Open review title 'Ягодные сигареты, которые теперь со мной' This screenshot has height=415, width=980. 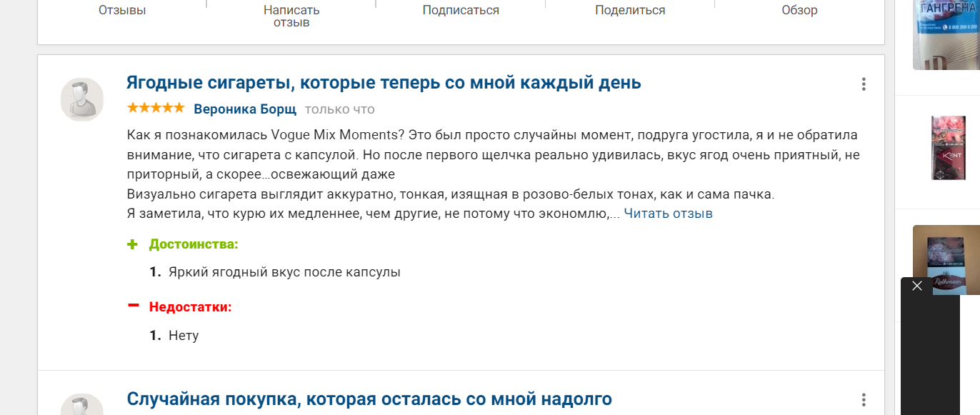384,83
